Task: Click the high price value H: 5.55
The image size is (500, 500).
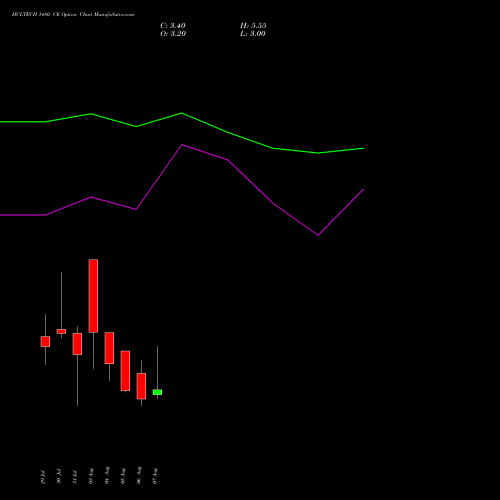Action: point(253,26)
